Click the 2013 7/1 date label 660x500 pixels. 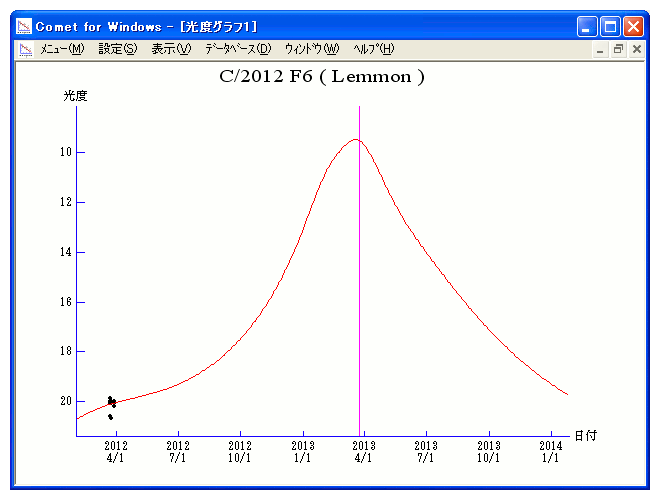426,452
